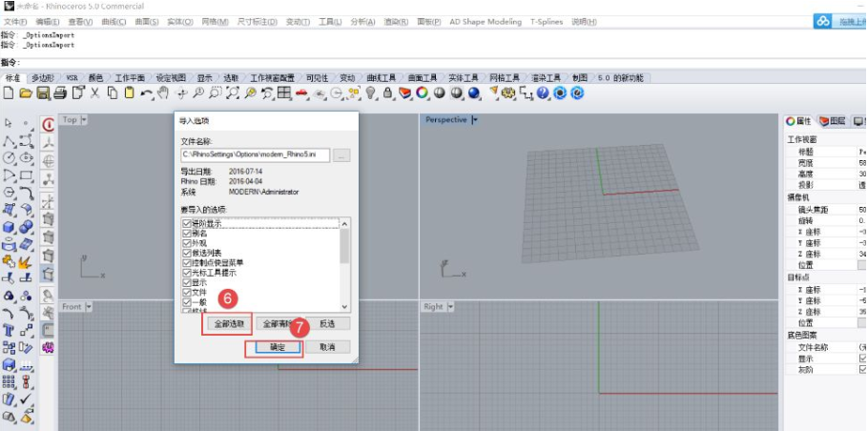Save the model with the floppy disk icon
The width and height of the screenshot is (868, 431).
click(43, 92)
